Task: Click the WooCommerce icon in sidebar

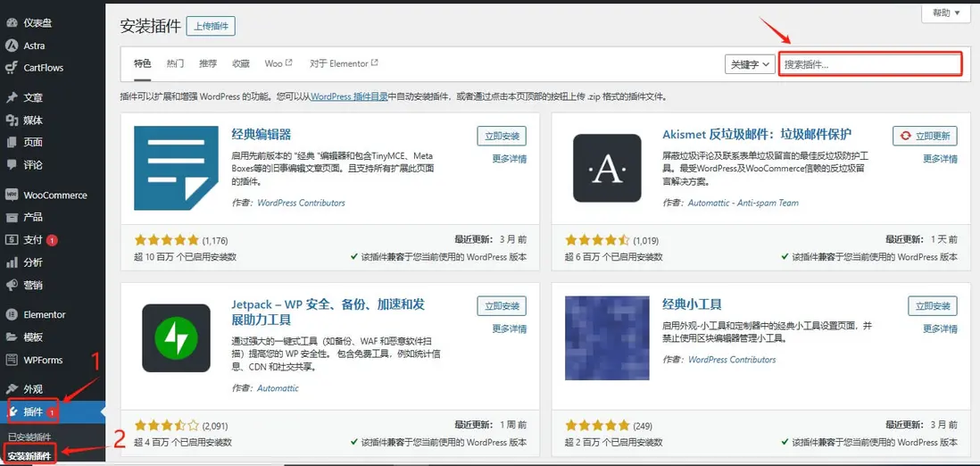Action: tap(12, 195)
